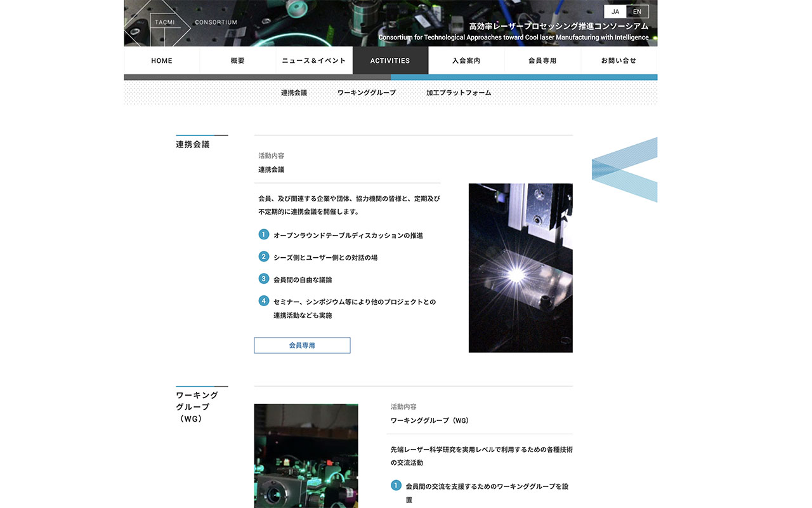Open the お問い合せ menu item
The width and height of the screenshot is (812, 508).
[619, 61]
